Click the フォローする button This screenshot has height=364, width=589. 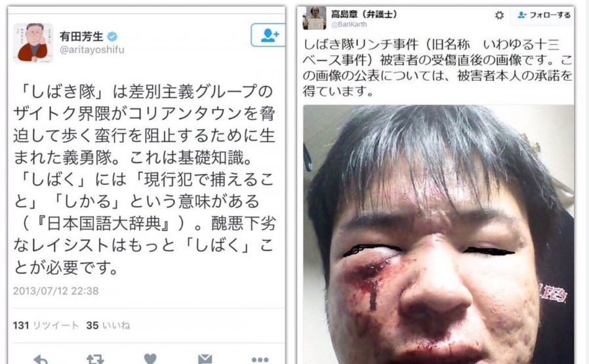click(x=544, y=15)
